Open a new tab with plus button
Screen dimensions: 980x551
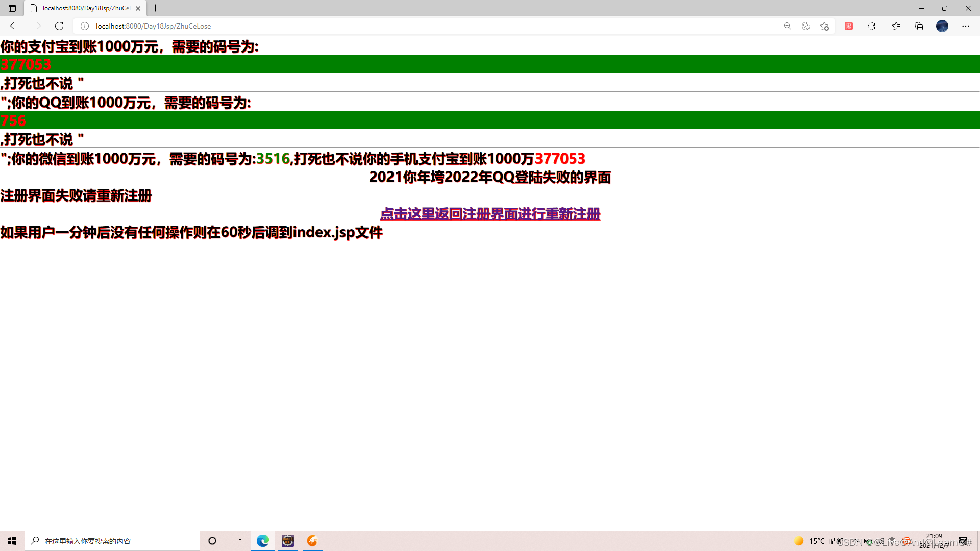[156, 8]
